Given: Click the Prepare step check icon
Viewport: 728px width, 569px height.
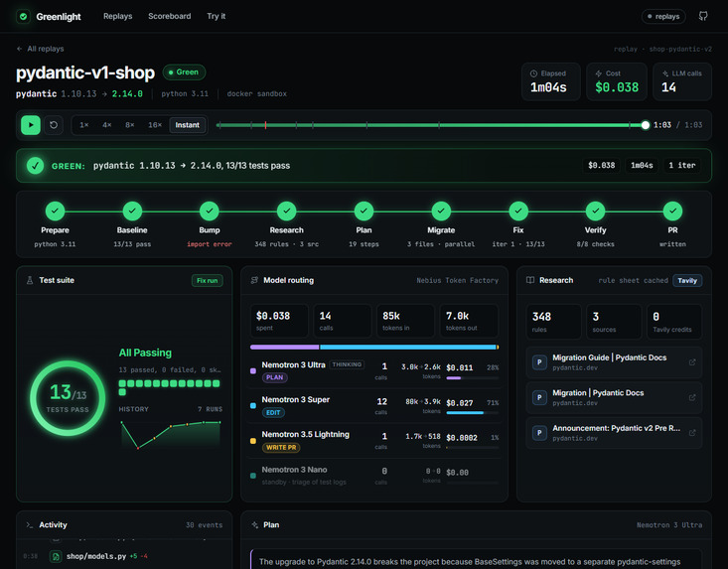Looking at the screenshot, I should click(x=55, y=212).
